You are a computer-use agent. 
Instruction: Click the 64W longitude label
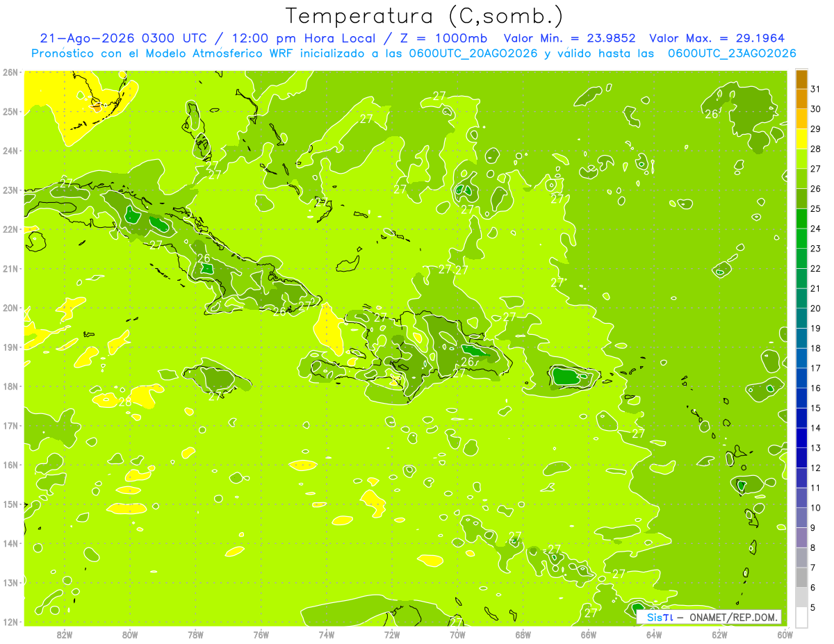(x=654, y=634)
